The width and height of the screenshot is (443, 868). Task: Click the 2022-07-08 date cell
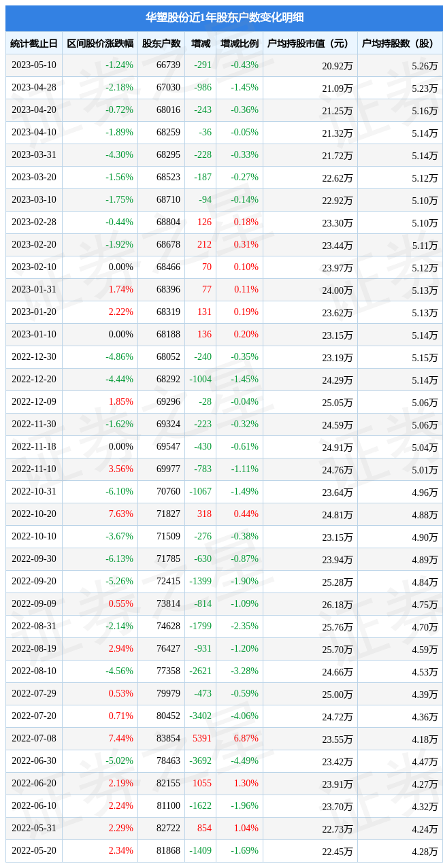(34, 739)
